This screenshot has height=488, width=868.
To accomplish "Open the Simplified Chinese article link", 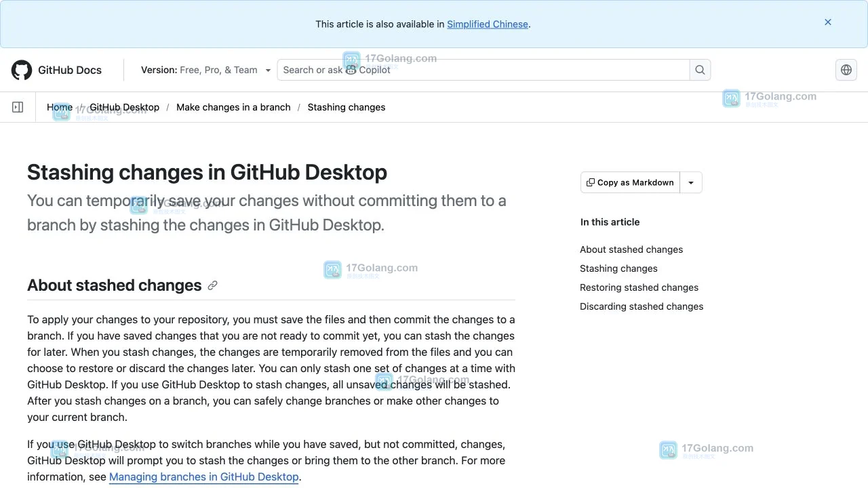I will tap(488, 24).
